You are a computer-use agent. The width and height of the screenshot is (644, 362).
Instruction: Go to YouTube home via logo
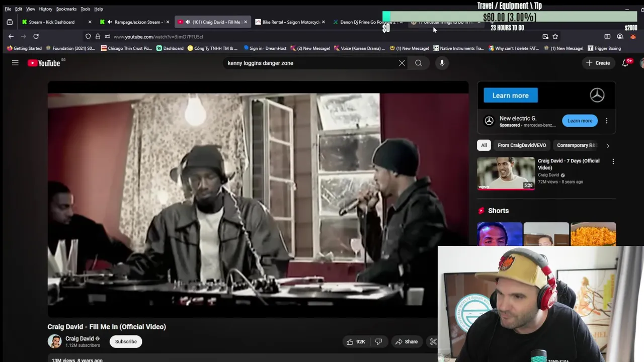44,63
